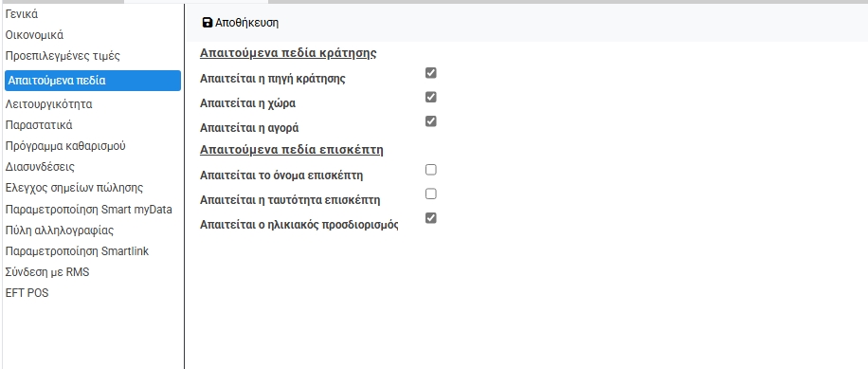
Task: Open the Γενικά settings section
Action: [x=22, y=14]
